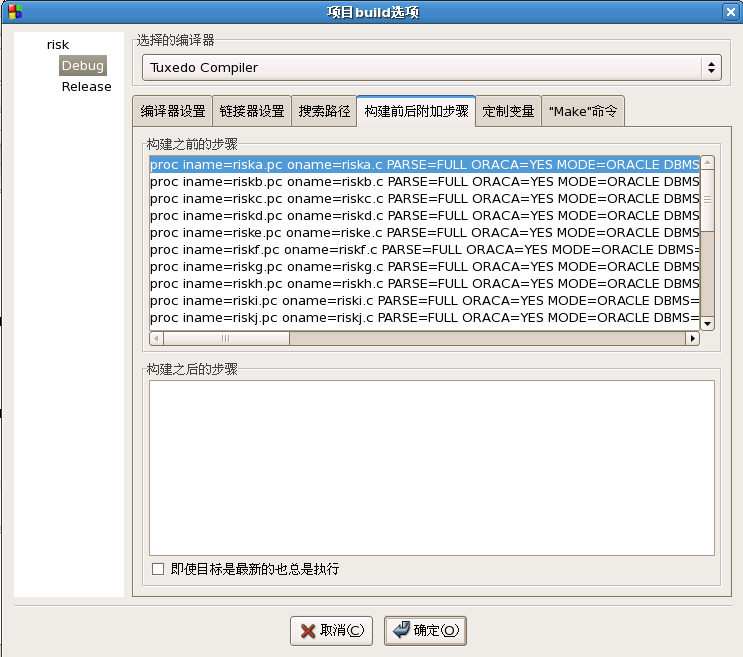Image resolution: width=743 pixels, height=657 pixels.
Task: Click the 取消(C) cancel button
Action: click(x=332, y=630)
